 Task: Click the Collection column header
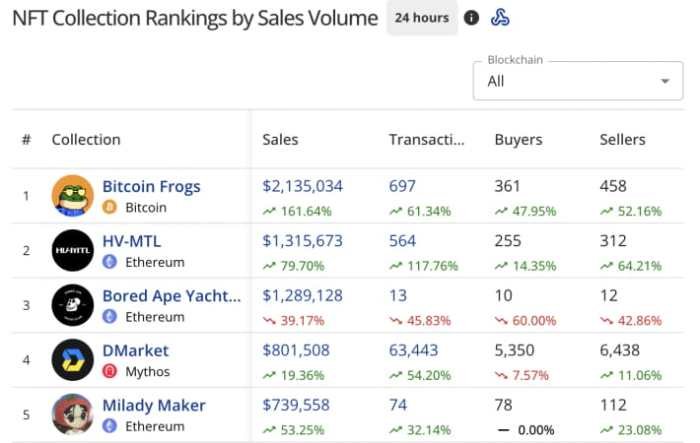click(x=86, y=140)
